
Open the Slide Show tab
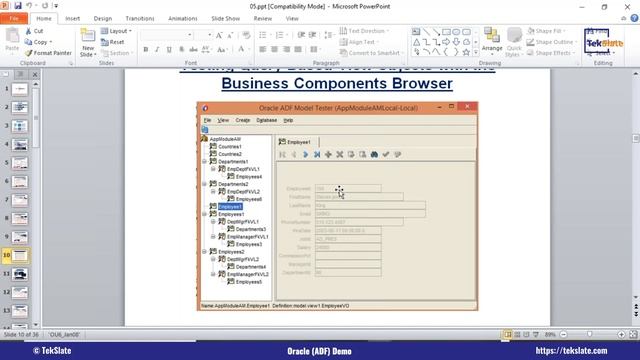226,18
